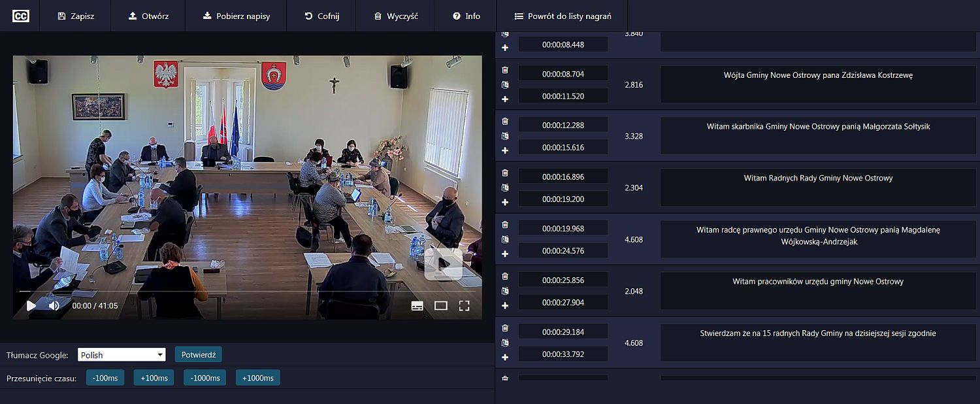Image resolution: width=980 pixels, height=404 pixels.
Task: Add a row after 'Witam pracowników urzędu'
Action: [x=504, y=305]
